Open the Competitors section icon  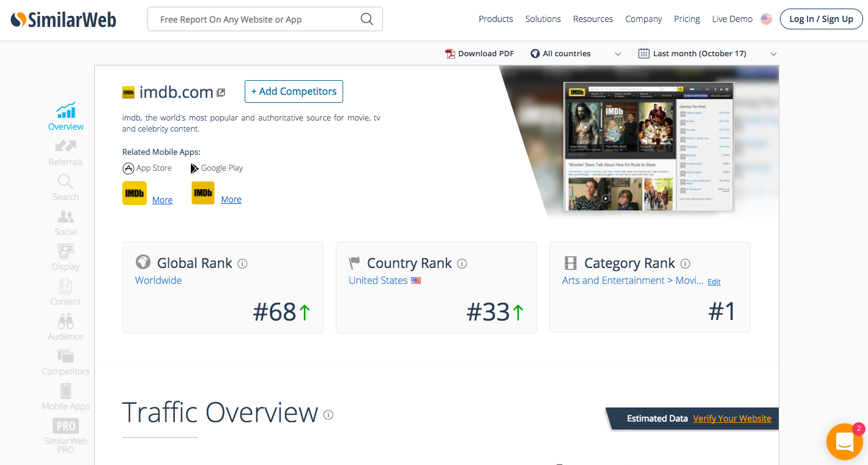(65, 356)
